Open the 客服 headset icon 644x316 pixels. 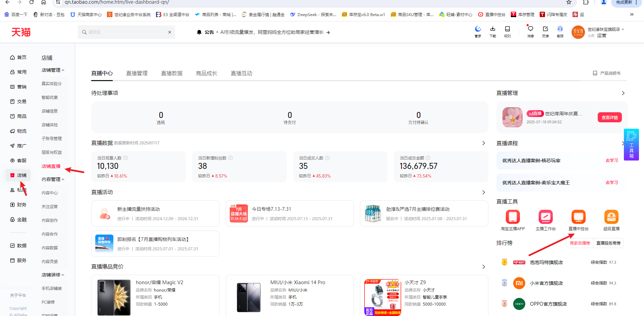(x=560, y=31)
